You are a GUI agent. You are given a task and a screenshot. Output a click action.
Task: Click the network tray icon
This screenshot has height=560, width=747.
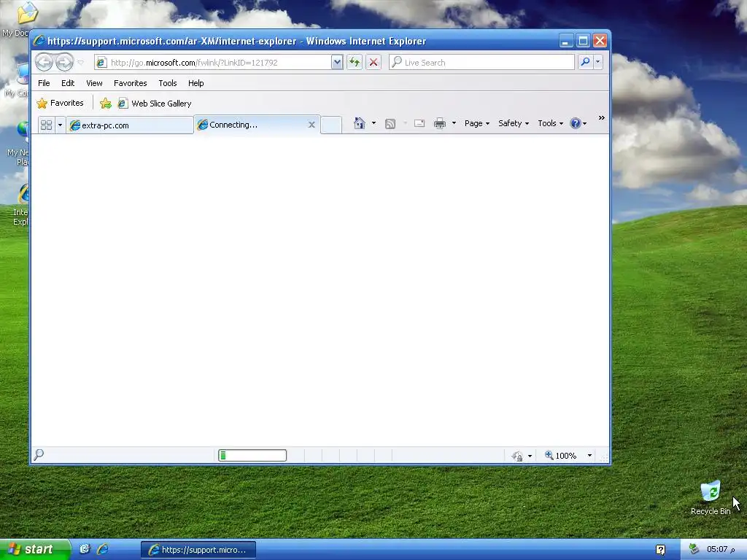694,549
